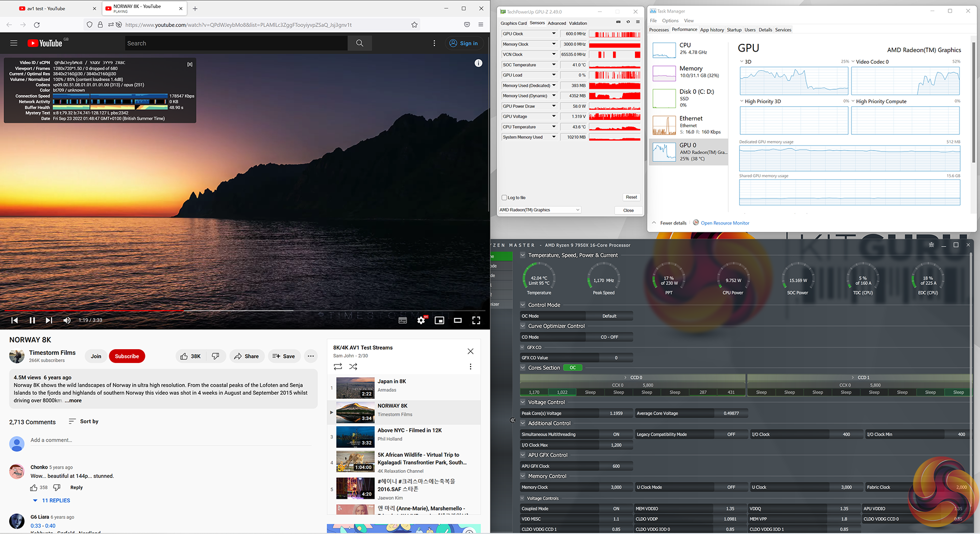Like the NORWAY 8K video
Image resolution: width=980 pixels, height=534 pixels.
pyautogui.click(x=190, y=356)
